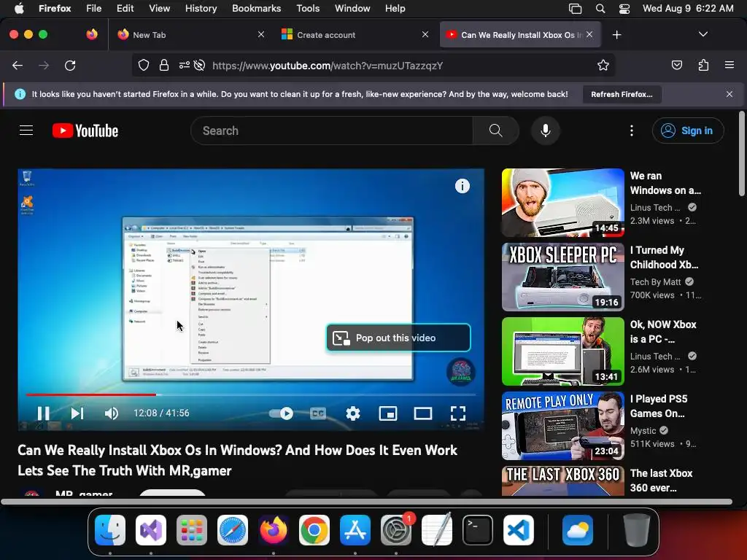
Task: Click Pop out this video
Action: (398, 338)
